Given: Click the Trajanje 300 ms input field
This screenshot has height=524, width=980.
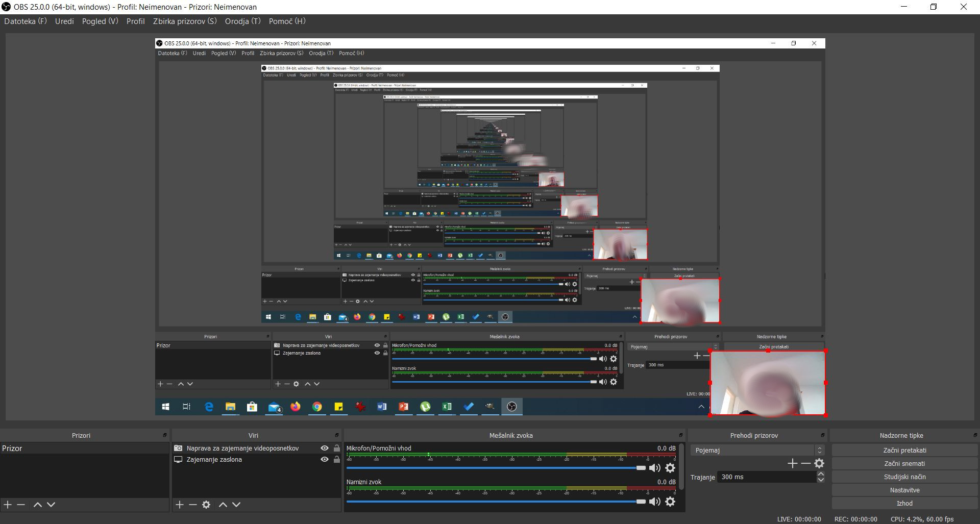Looking at the screenshot, I should 767,477.
